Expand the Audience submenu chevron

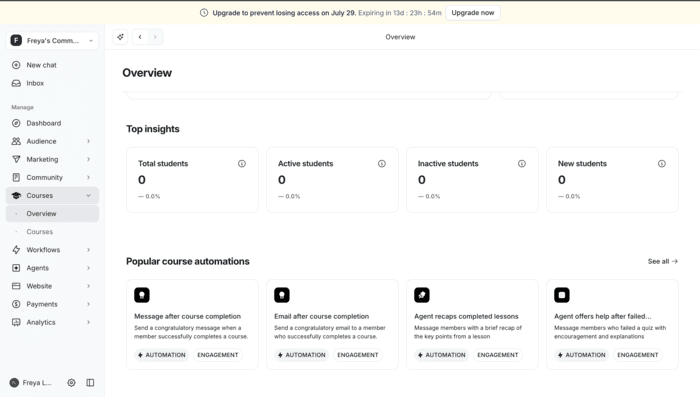pyautogui.click(x=88, y=141)
